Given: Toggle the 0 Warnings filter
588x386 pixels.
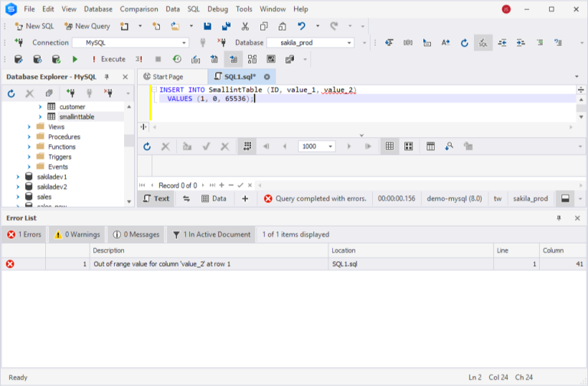Looking at the screenshot, I should tap(77, 234).
